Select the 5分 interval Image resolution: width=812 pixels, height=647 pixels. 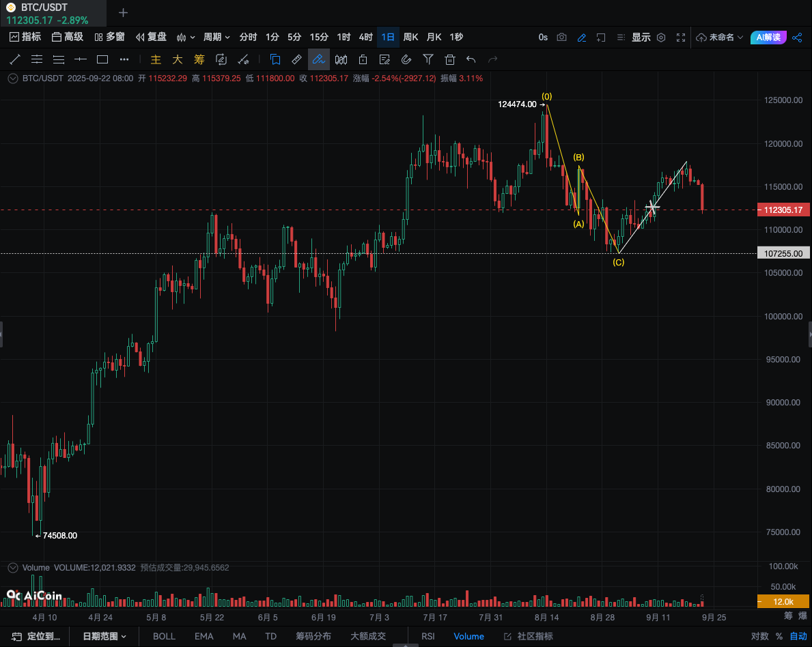coord(294,37)
